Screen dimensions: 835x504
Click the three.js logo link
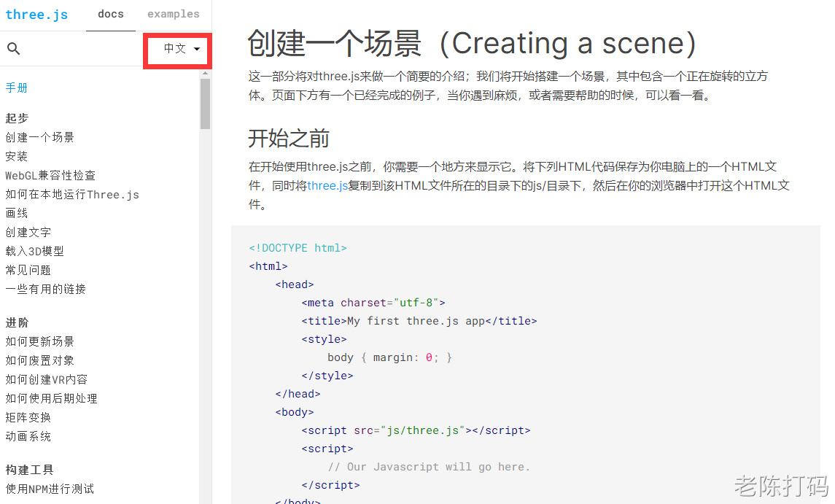click(36, 15)
